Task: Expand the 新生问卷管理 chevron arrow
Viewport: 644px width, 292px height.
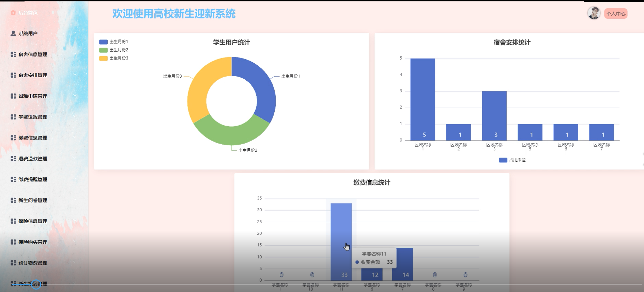Action: pyautogui.click(x=75, y=200)
